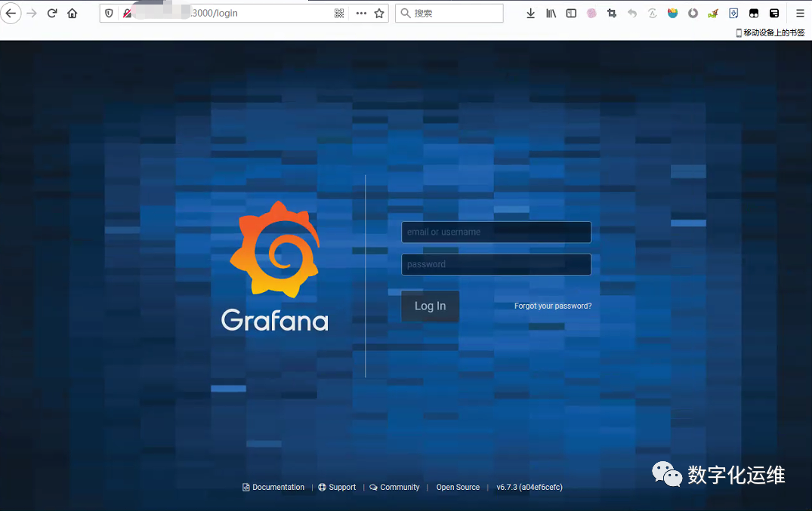The height and width of the screenshot is (511, 812).
Task: Click Forgot your password link
Action: click(x=553, y=306)
